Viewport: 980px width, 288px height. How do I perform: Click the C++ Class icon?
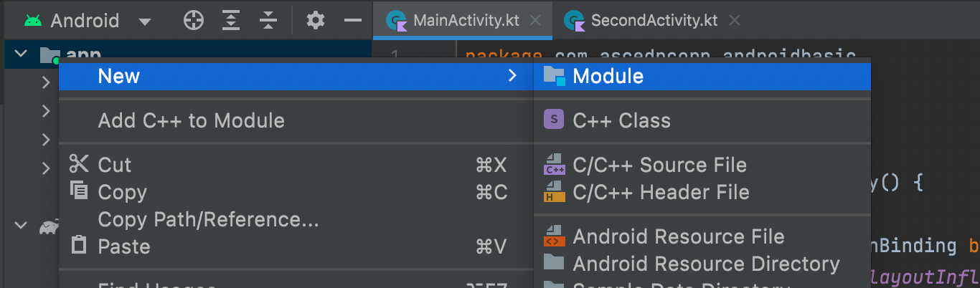(x=554, y=120)
